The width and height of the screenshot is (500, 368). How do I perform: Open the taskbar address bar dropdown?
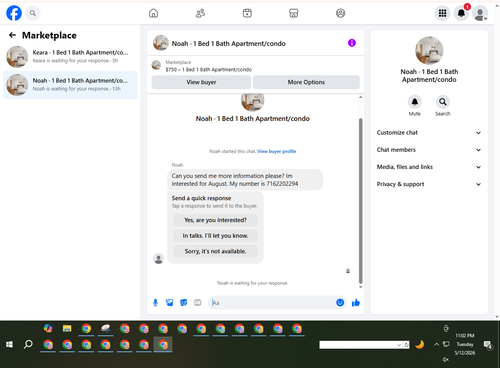(399, 345)
